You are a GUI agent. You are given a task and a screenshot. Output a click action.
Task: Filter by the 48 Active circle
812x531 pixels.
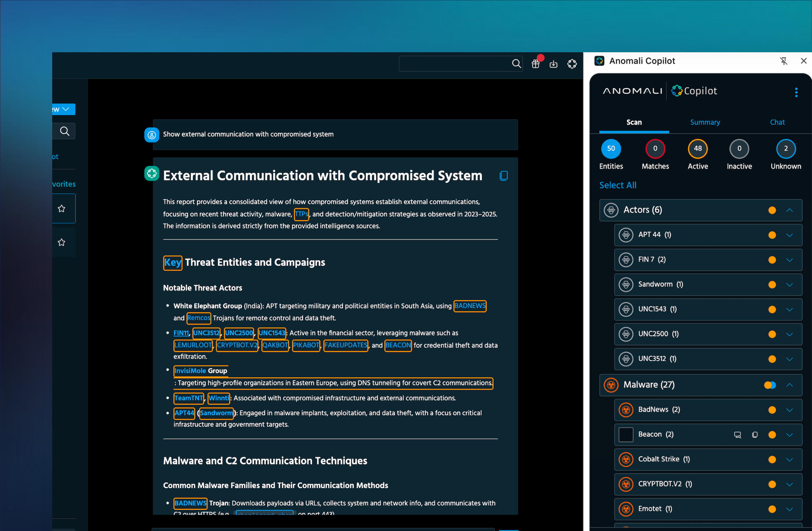pos(697,149)
